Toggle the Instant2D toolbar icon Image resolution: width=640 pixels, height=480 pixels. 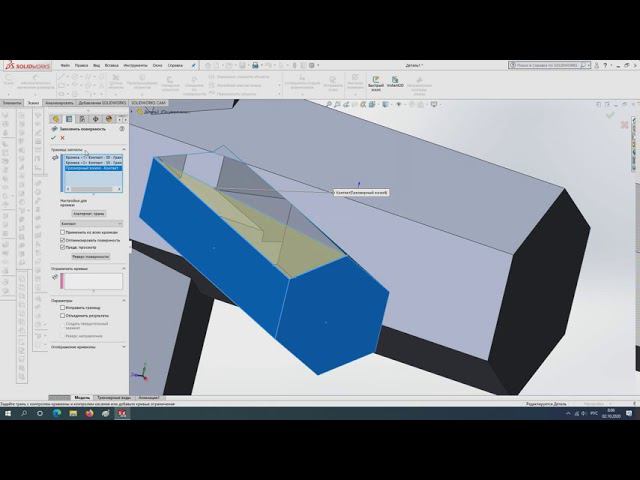(x=395, y=82)
